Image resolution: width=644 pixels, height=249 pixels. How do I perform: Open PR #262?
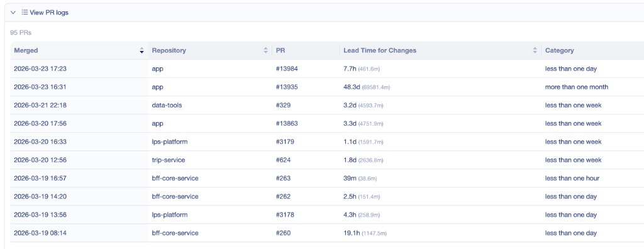283,196
